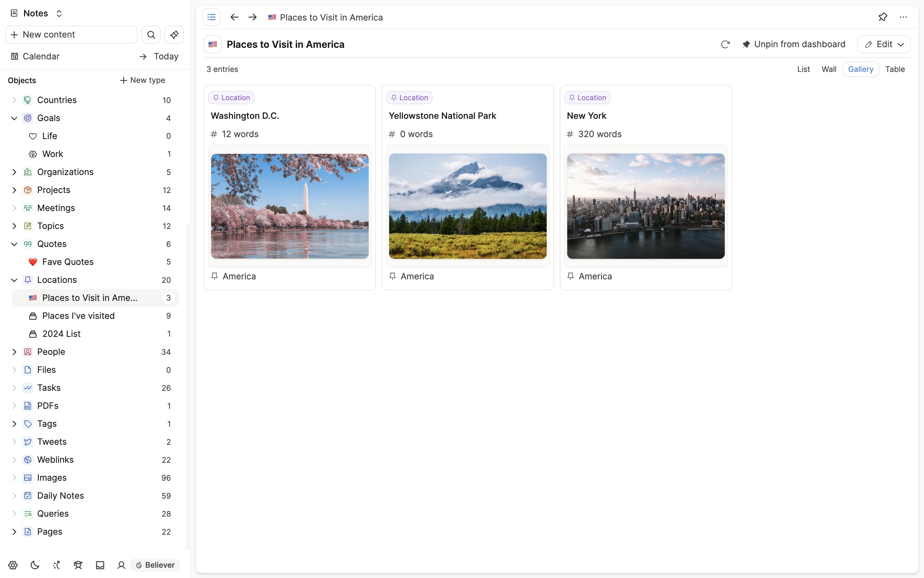This screenshot has width=924, height=578.
Task: Expand the Organizations type
Action: click(x=14, y=172)
